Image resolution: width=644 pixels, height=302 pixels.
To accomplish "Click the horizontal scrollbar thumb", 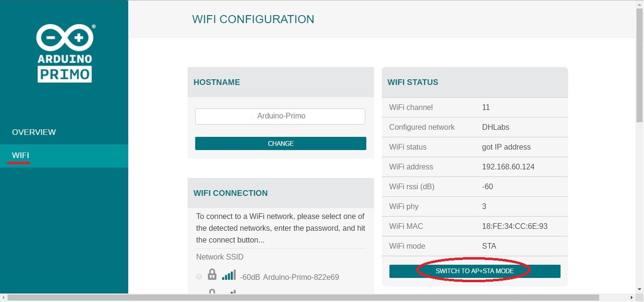I will click(303, 298).
